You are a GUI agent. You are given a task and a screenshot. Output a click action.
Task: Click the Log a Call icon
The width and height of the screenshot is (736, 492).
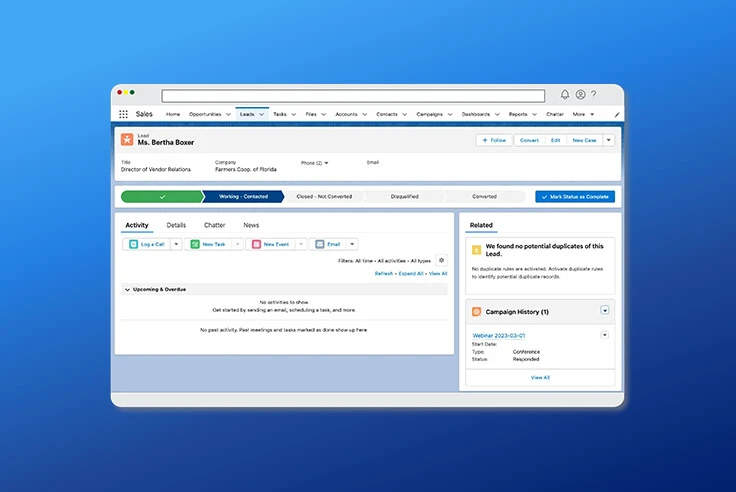click(133, 244)
